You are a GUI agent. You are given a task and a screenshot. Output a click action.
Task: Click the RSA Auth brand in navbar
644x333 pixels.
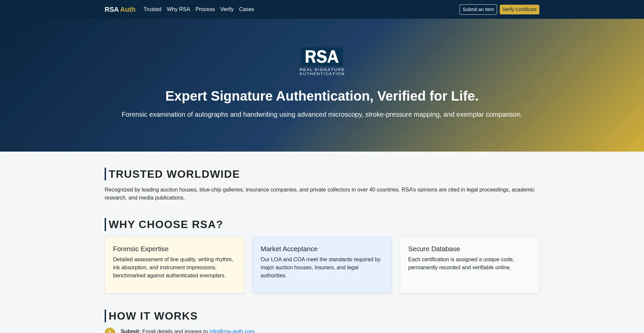[x=120, y=9]
